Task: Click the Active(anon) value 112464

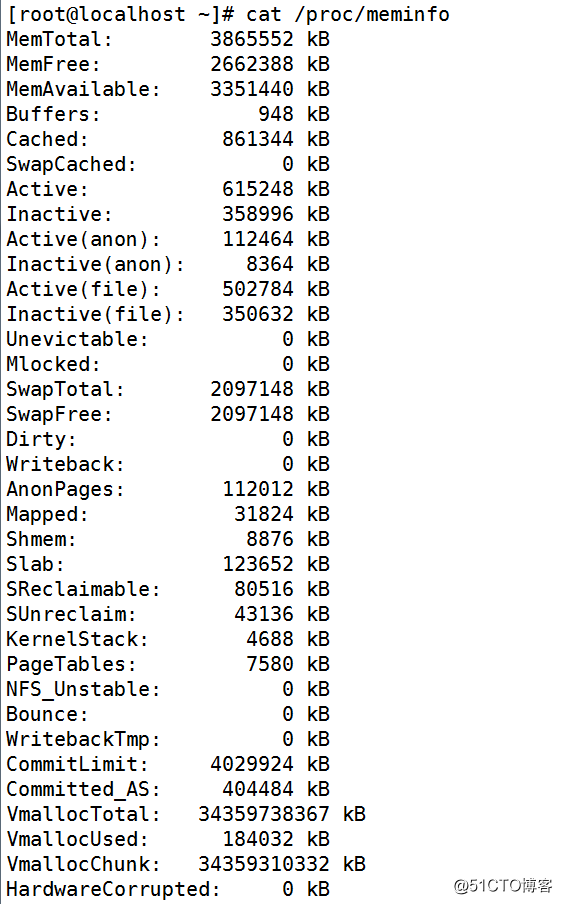Action: pos(258,239)
